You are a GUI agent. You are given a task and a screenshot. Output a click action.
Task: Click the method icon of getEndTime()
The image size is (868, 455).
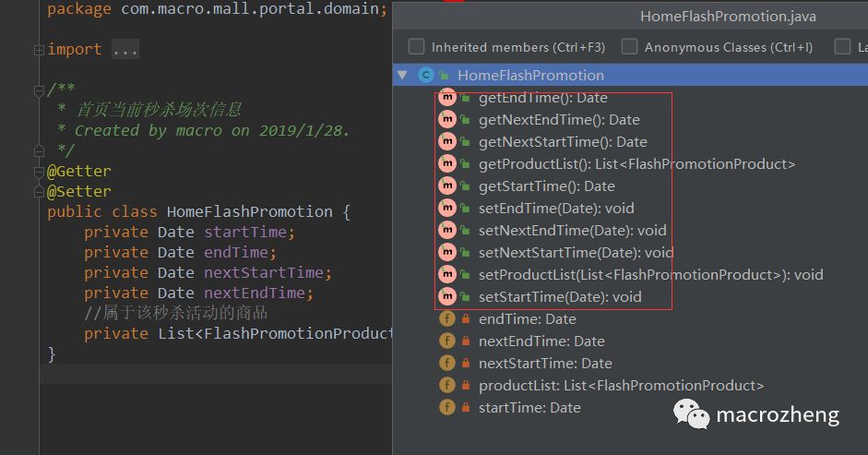pyautogui.click(x=446, y=97)
